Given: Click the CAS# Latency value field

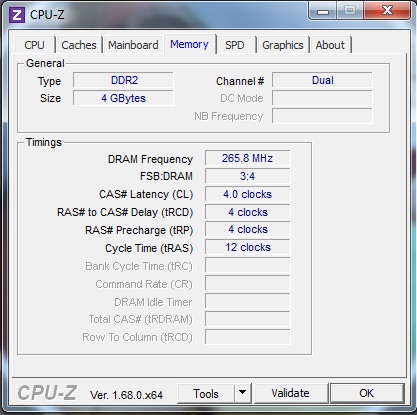Looking at the screenshot, I should (247, 194).
